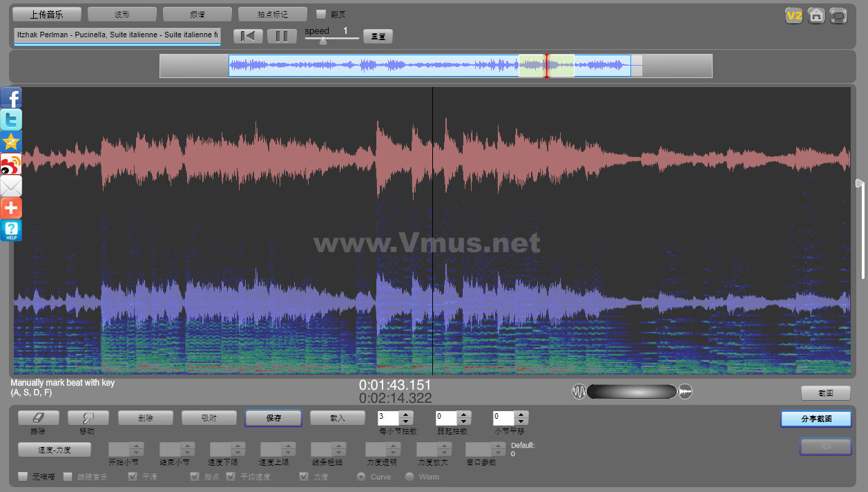868x492 pixels.
Task: Decrease 弱起拍数 with the down arrow
Action: pyautogui.click(x=464, y=422)
